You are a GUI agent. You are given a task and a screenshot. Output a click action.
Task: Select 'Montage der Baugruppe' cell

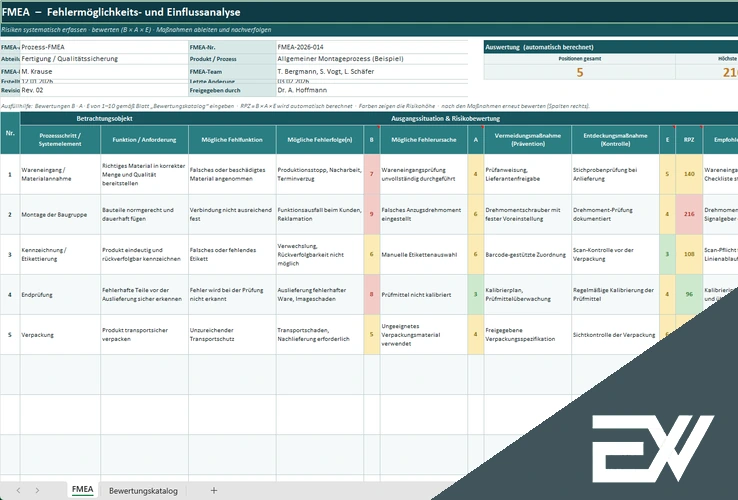pos(60,215)
